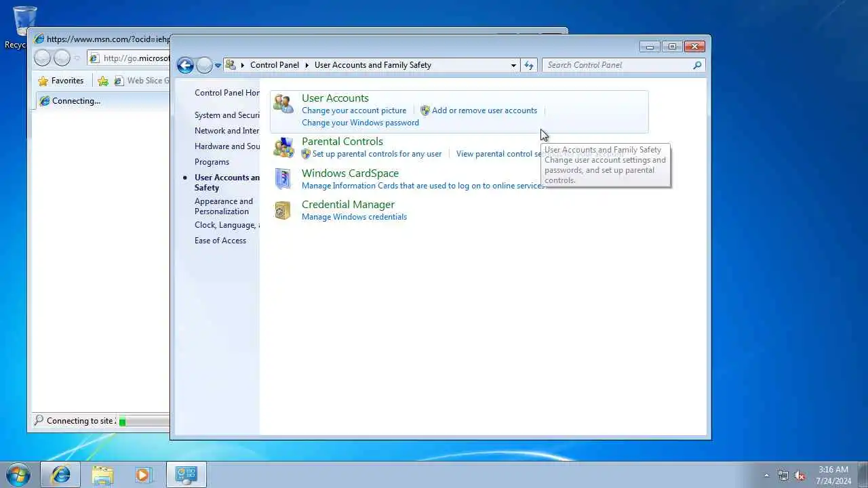Select the Control Panel taskbar button
The height and width of the screenshot is (488, 868).
pos(186,474)
